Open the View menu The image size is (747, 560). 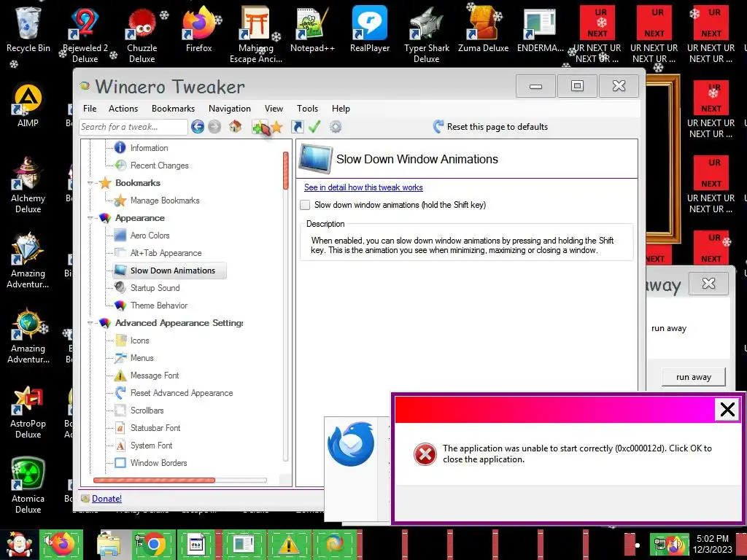(274, 109)
